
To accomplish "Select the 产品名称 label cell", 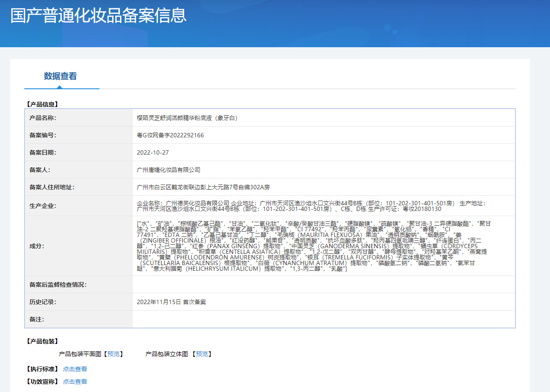I will [x=78, y=118].
